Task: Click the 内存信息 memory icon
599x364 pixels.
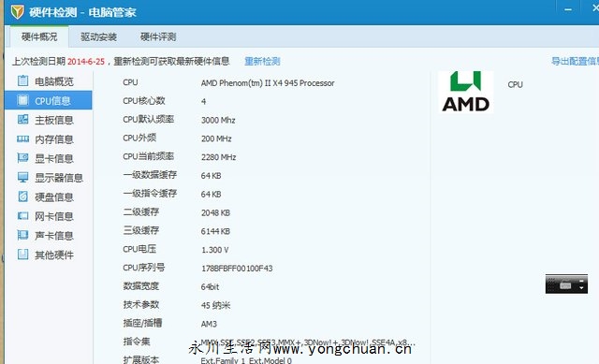Action: click(22, 139)
